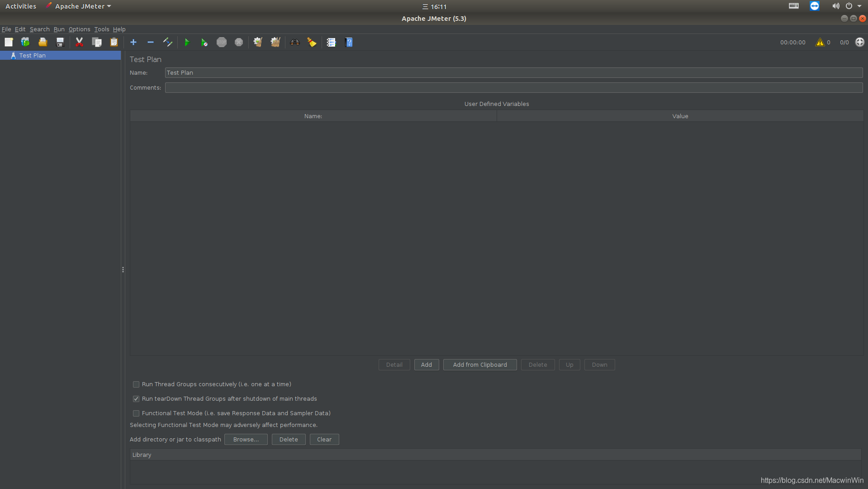The image size is (868, 489).
Task: Open the File menu
Action: pos(6,29)
